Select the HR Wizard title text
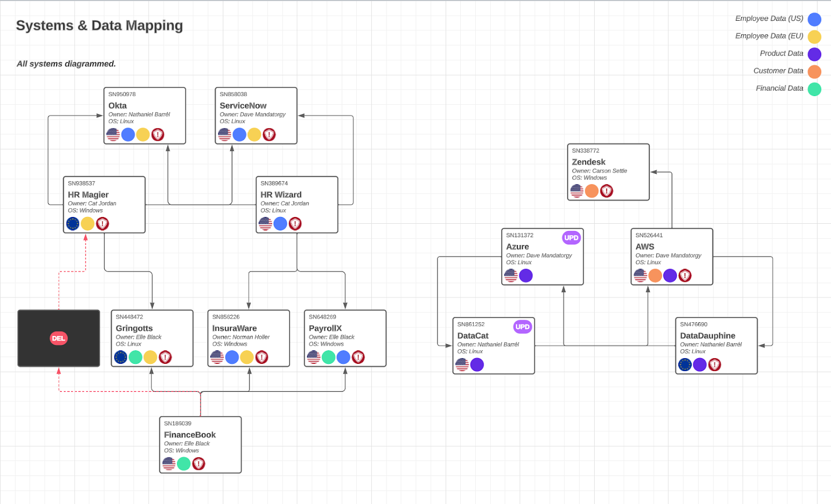 tap(281, 195)
